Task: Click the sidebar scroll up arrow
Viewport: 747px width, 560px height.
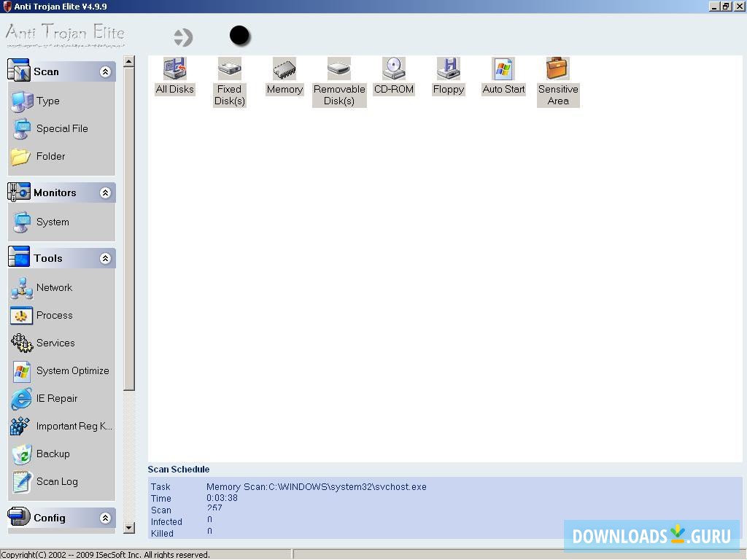Action: [128, 61]
